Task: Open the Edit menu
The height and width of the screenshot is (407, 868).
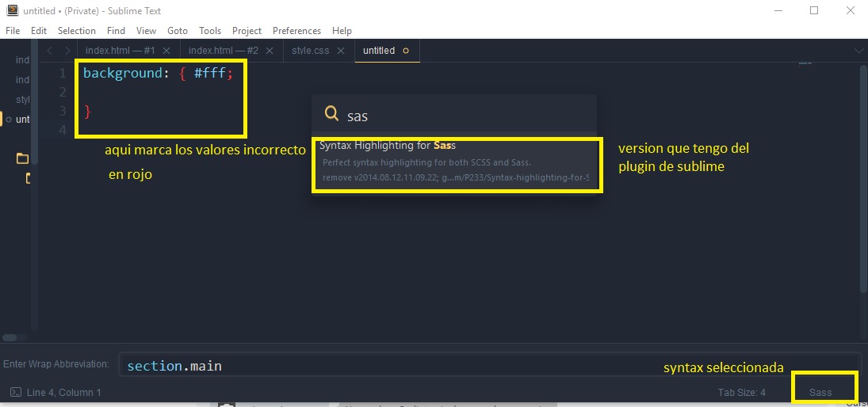Action: pyautogui.click(x=39, y=30)
